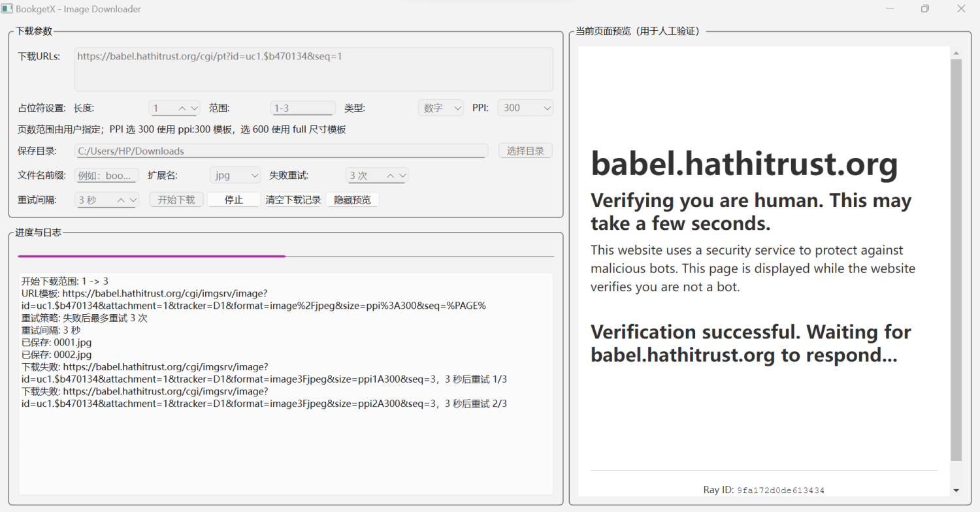Click the log line 已保存: 0002.jpg
The height and width of the screenshot is (512, 980).
pos(56,355)
